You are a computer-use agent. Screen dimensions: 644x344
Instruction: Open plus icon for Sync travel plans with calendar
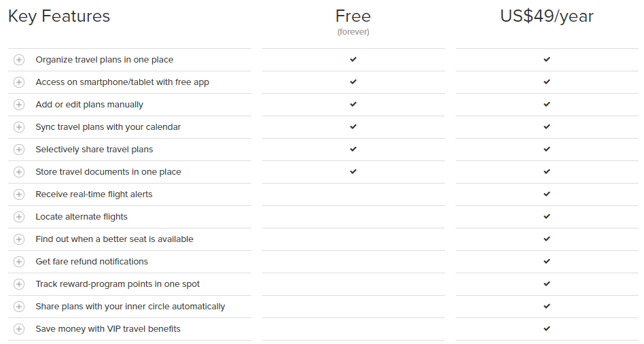[x=19, y=127]
